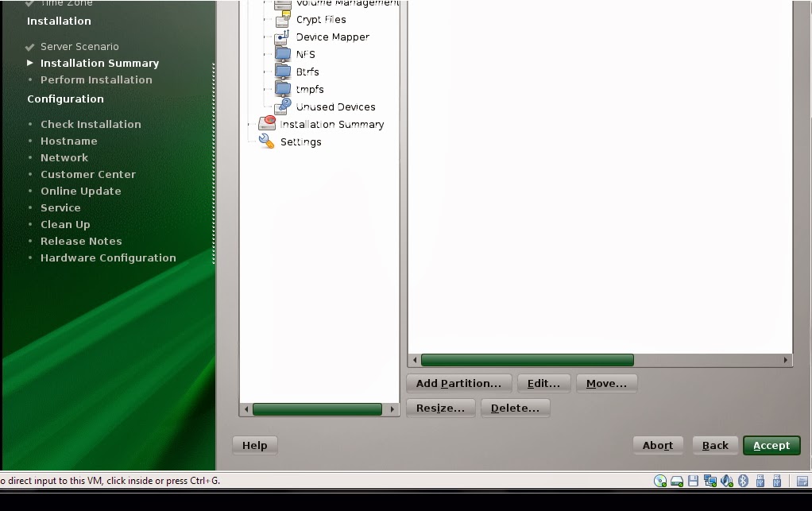The height and width of the screenshot is (511, 812).
Task: Click the Resize button
Action: tap(440, 408)
